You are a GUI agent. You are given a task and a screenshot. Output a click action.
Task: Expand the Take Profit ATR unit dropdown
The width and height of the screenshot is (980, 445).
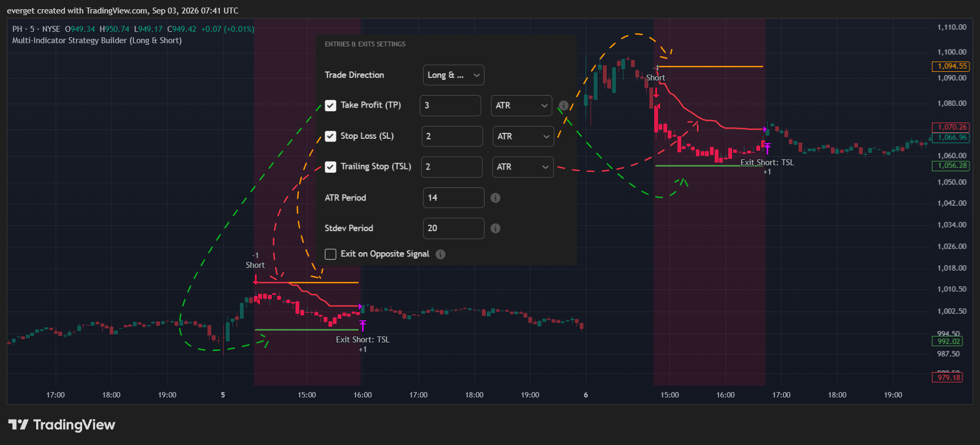tap(521, 105)
